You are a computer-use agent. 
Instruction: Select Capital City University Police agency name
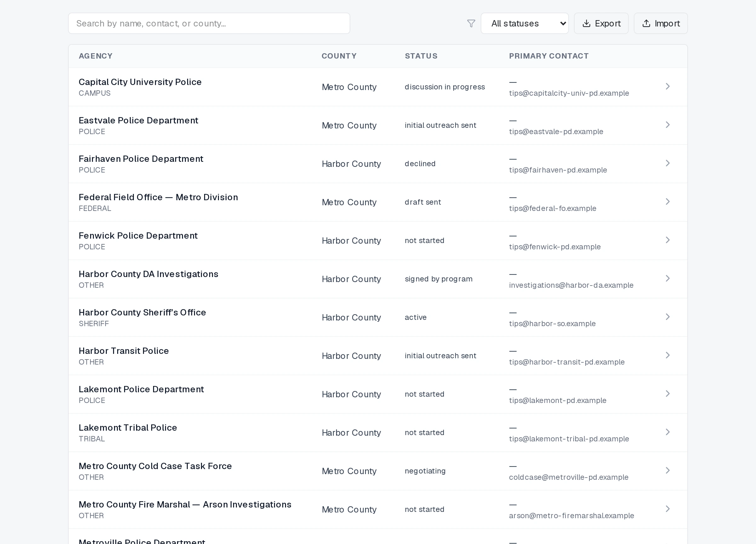(140, 82)
